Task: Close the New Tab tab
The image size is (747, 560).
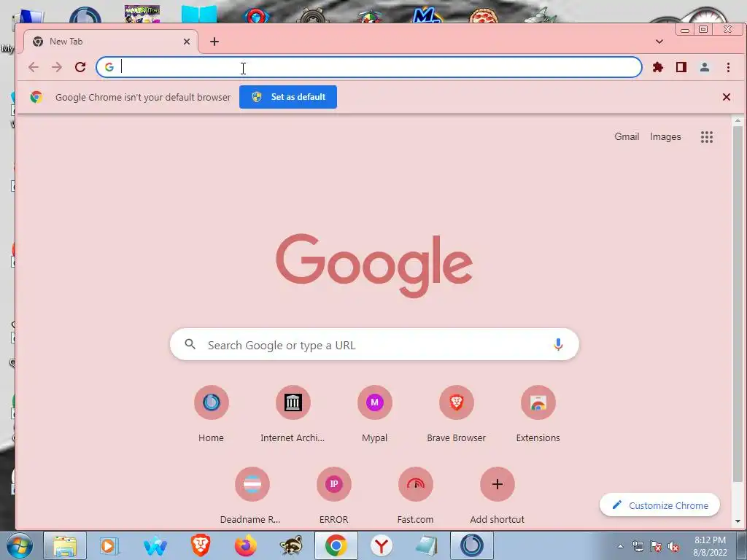Action: (187, 42)
